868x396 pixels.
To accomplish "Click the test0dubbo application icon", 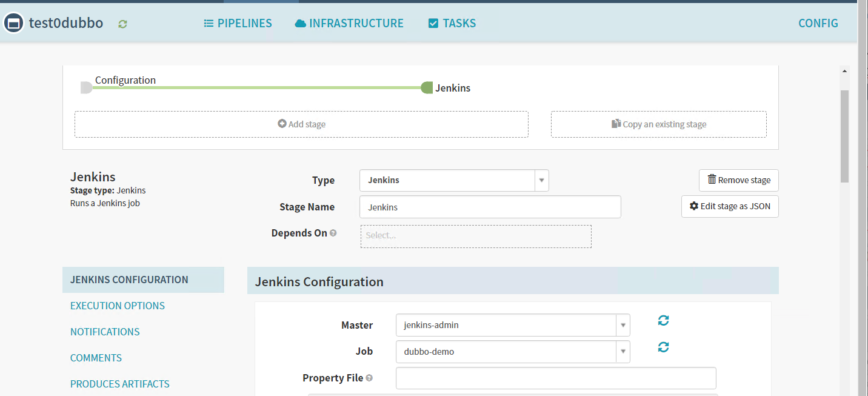I will tap(13, 24).
